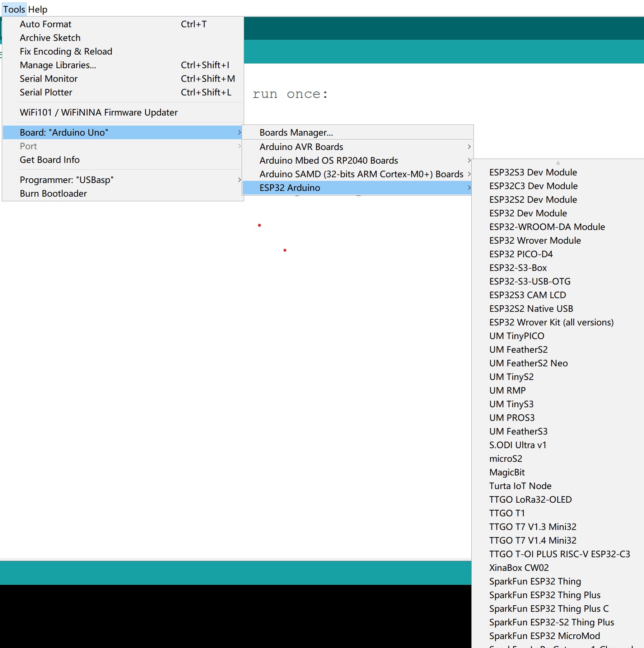This screenshot has height=648, width=644.
Task: Choose Archive Sketch
Action: point(123,38)
